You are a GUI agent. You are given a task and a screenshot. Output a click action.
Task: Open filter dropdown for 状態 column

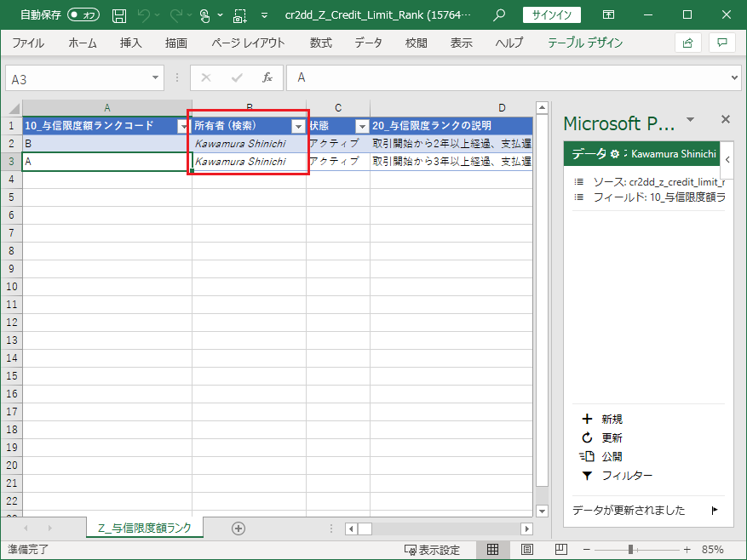[x=362, y=126]
